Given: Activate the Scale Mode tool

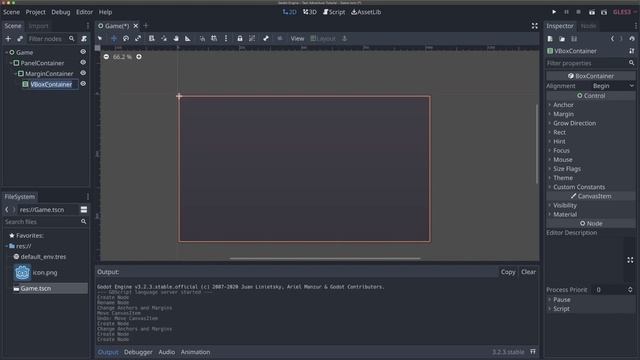Looking at the screenshot, I should (138, 38).
